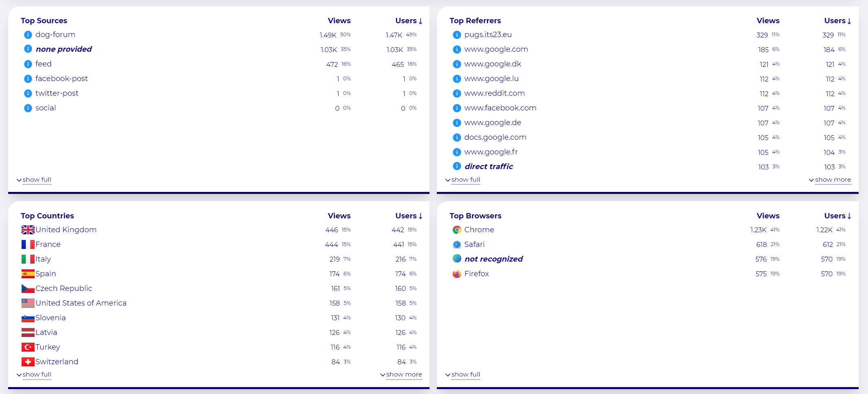Sort Top Referrers by Users column
Image resolution: width=868 pixels, height=394 pixels.
(x=837, y=21)
